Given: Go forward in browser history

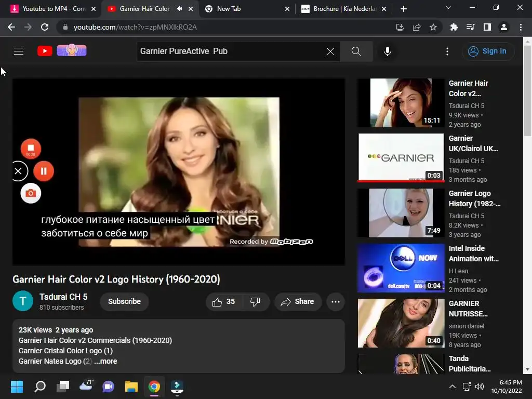Looking at the screenshot, I should pyautogui.click(x=28, y=27).
